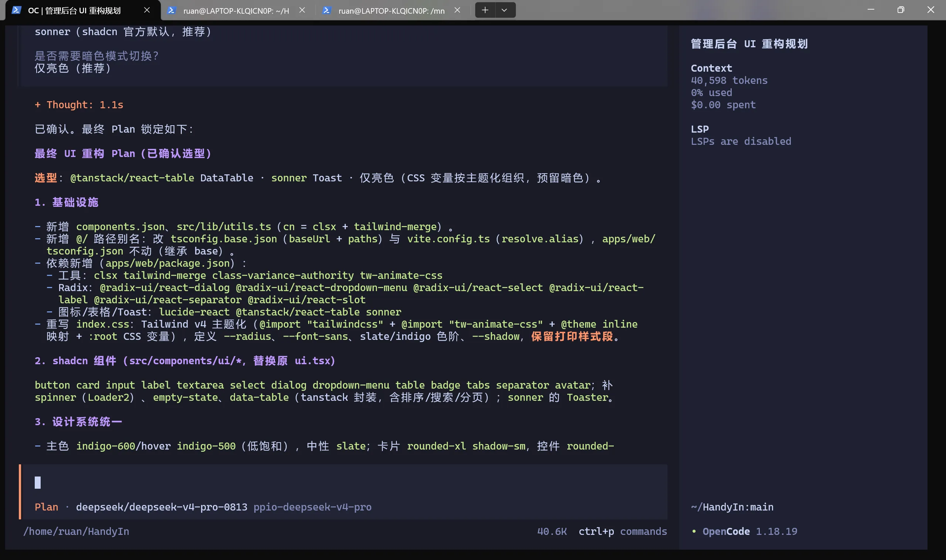Image resolution: width=946 pixels, height=560 pixels.
Task: Close the ruan@LAPTOP-KLQICN0P: /mn tab
Action: [457, 10]
